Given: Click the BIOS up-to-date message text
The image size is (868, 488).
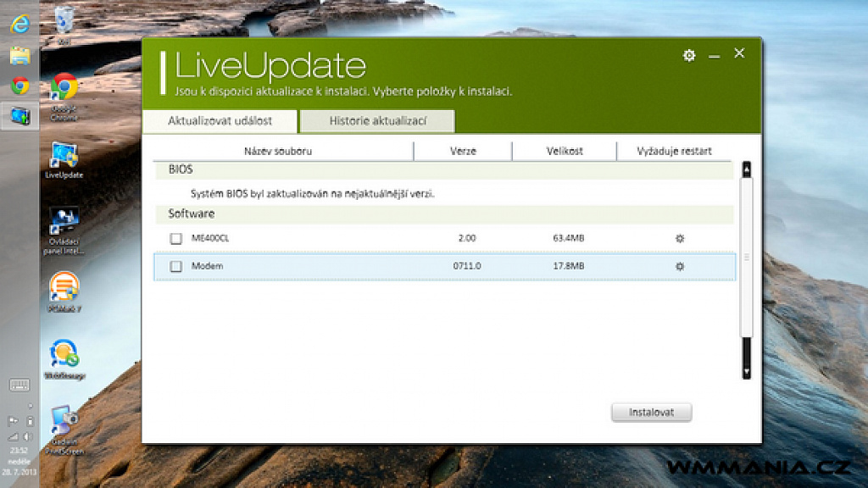Looking at the screenshot, I should pyautogui.click(x=312, y=194).
